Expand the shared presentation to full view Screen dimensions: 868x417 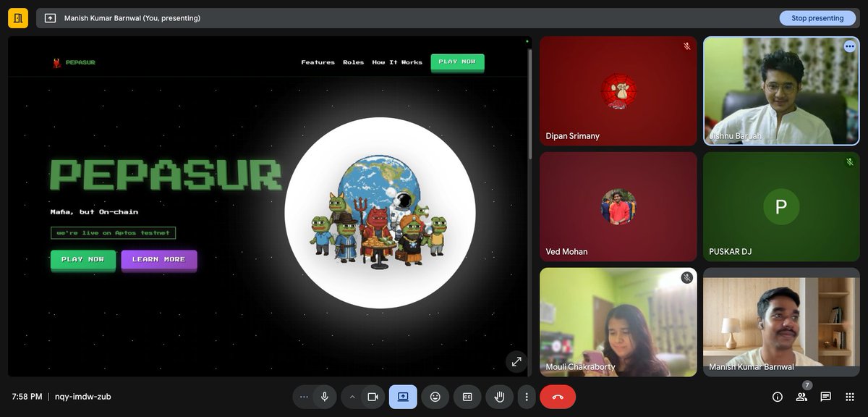point(516,361)
